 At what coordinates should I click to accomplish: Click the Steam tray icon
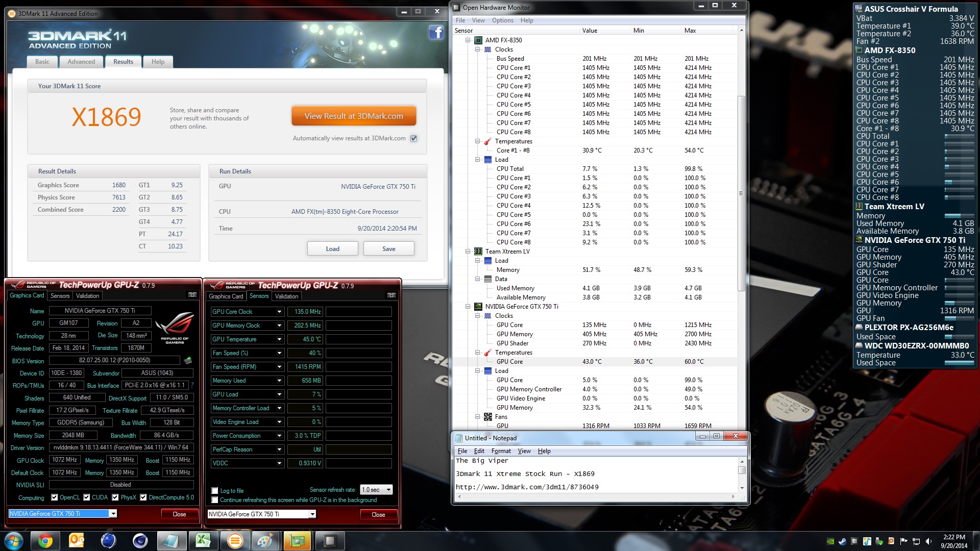coord(842,541)
